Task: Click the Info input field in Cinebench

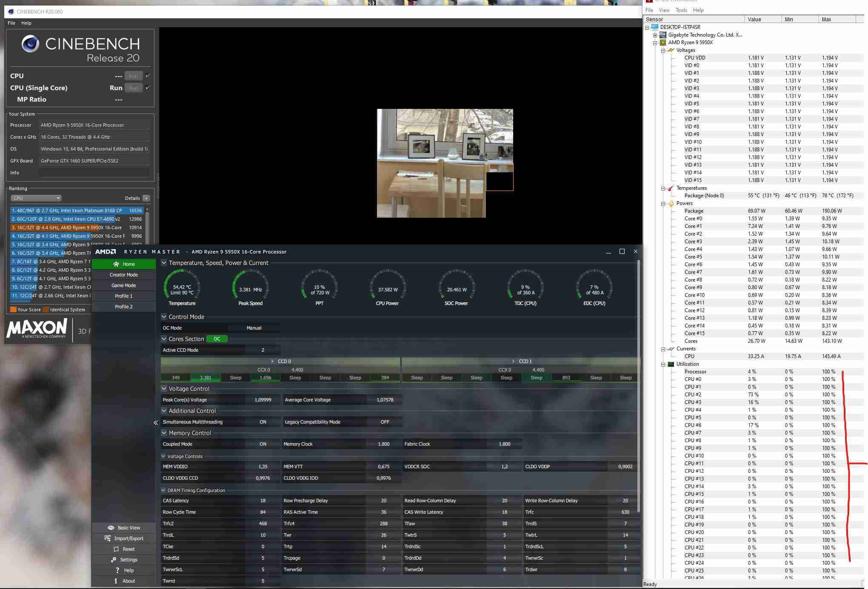Action: point(94,173)
